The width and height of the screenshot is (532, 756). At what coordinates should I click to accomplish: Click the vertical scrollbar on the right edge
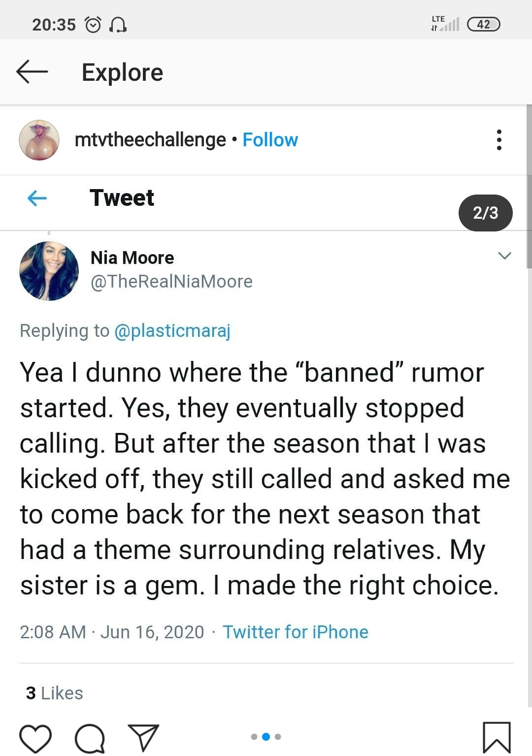[x=529, y=186]
